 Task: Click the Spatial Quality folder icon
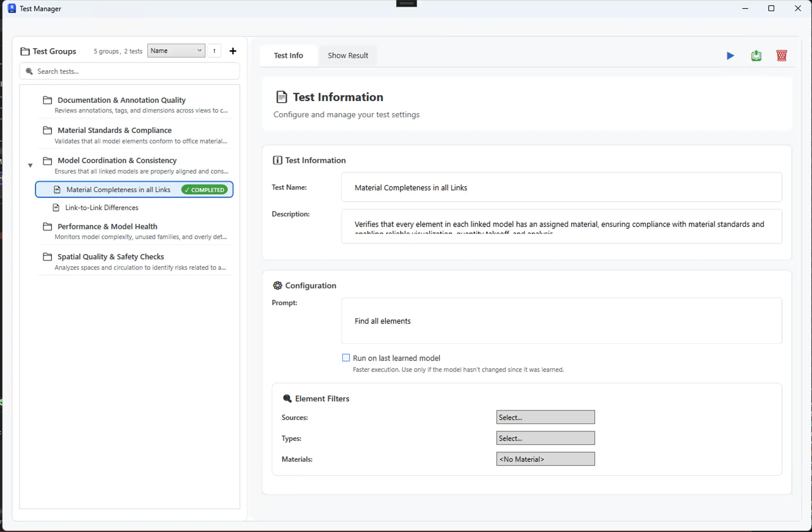coord(48,257)
